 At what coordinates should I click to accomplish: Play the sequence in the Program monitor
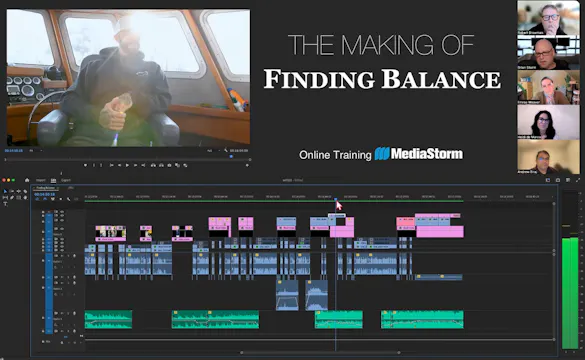pyautogui.click(x=127, y=165)
